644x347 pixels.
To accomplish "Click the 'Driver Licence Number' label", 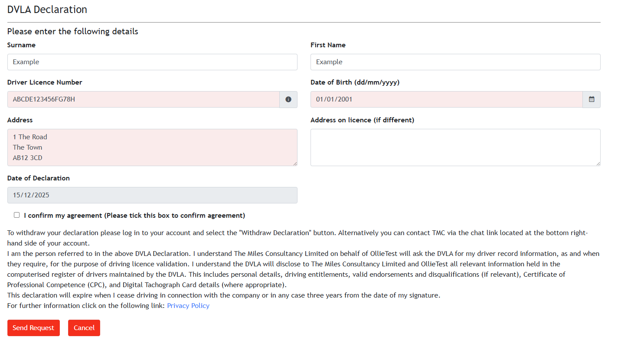I will 45,82.
